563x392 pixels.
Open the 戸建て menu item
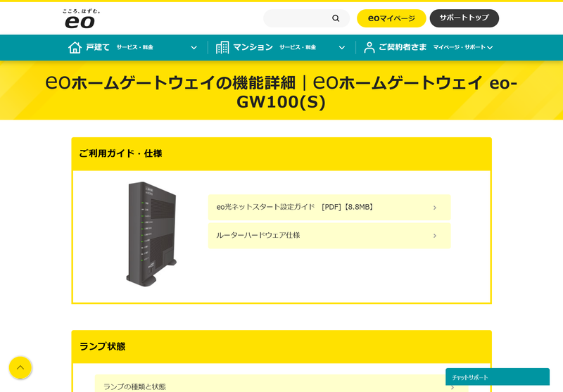[98, 47]
